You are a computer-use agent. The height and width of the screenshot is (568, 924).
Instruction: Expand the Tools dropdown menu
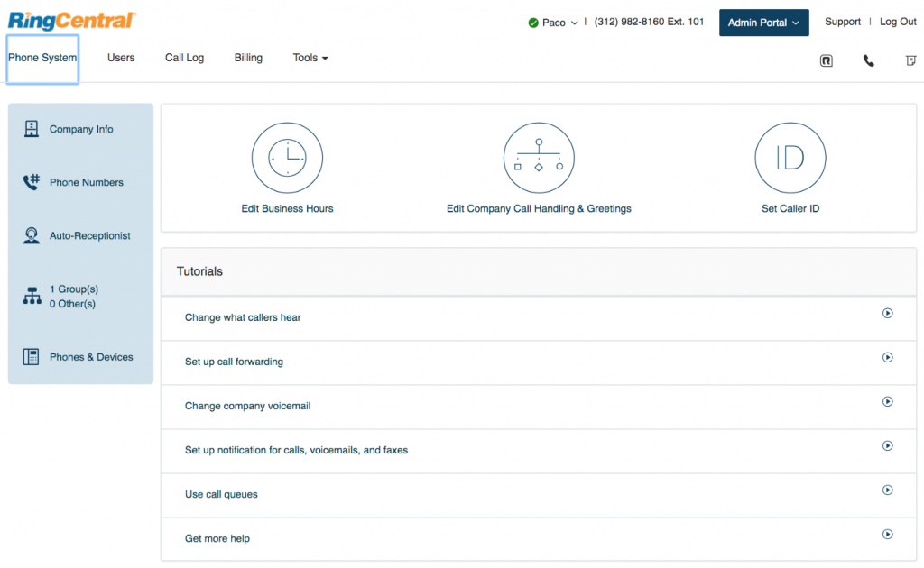310,58
